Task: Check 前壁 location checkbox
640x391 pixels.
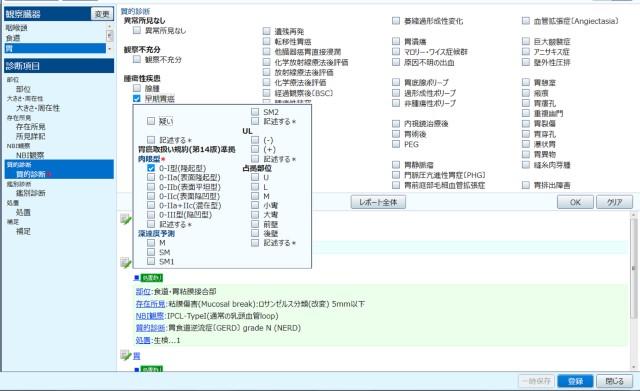Action: coord(255,224)
